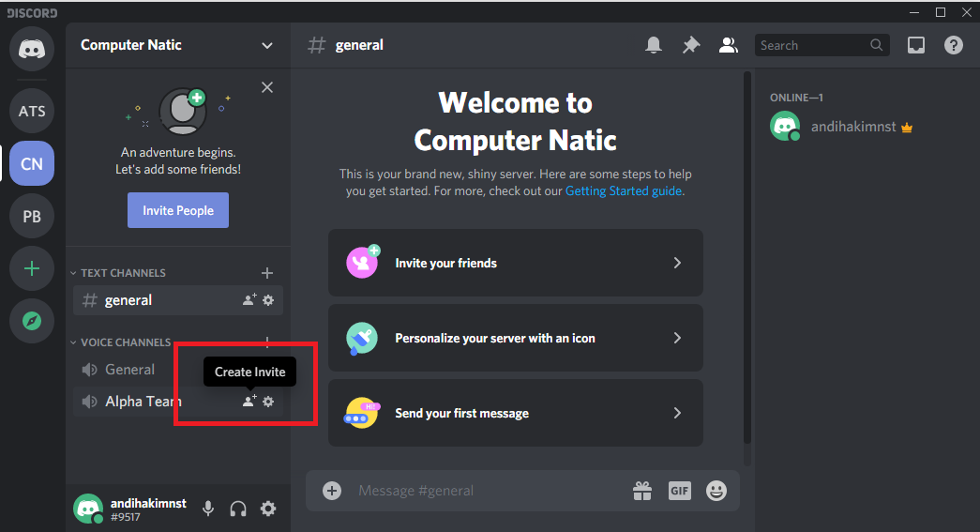Open Send your first message card
Image resolution: width=980 pixels, height=532 pixels.
(516, 413)
